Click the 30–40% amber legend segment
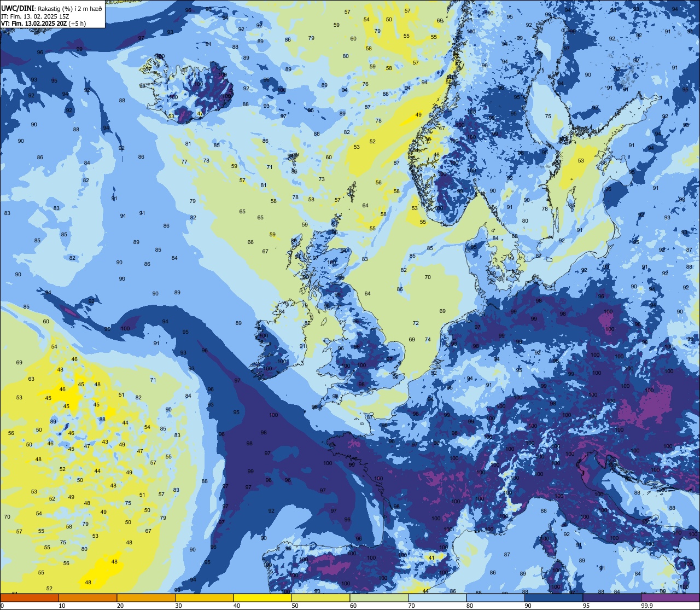Image resolution: width=700 pixels, height=610 pixels. (204, 597)
